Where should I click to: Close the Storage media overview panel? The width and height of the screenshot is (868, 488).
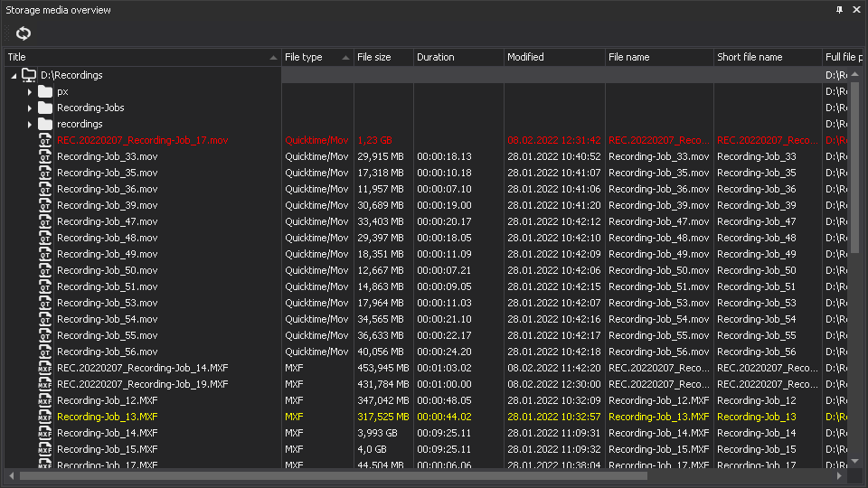pyautogui.click(x=856, y=10)
